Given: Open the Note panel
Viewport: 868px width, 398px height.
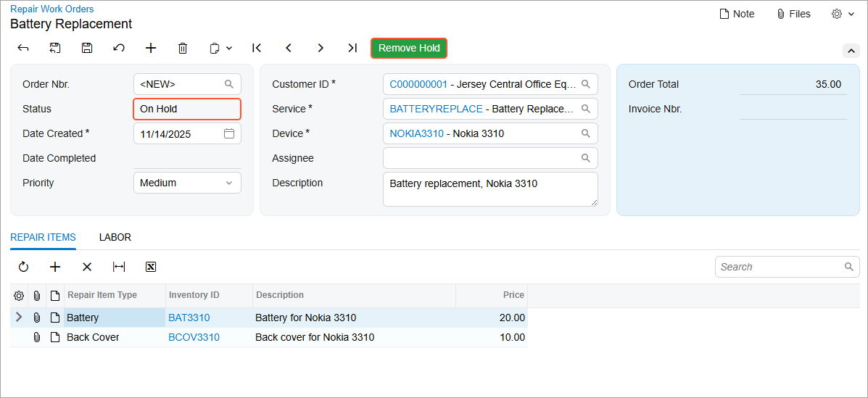Looking at the screenshot, I should [x=737, y=14].
